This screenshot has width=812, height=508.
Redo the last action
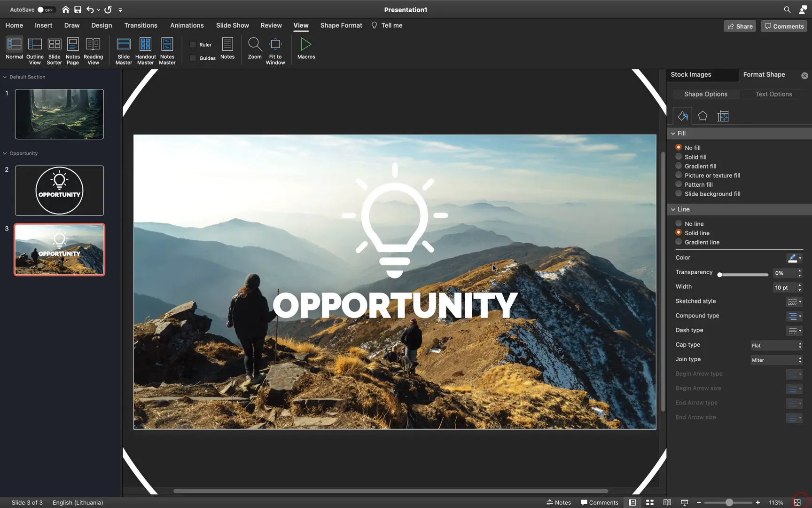108,9
